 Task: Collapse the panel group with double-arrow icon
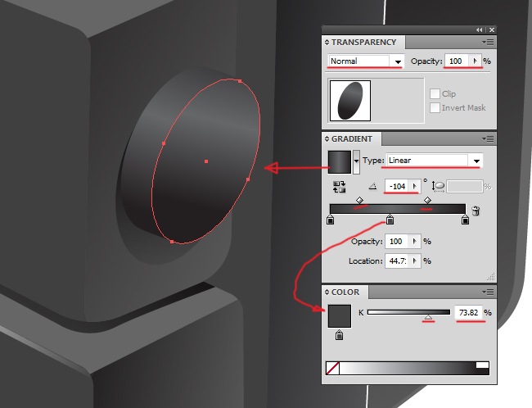[479, 29]
